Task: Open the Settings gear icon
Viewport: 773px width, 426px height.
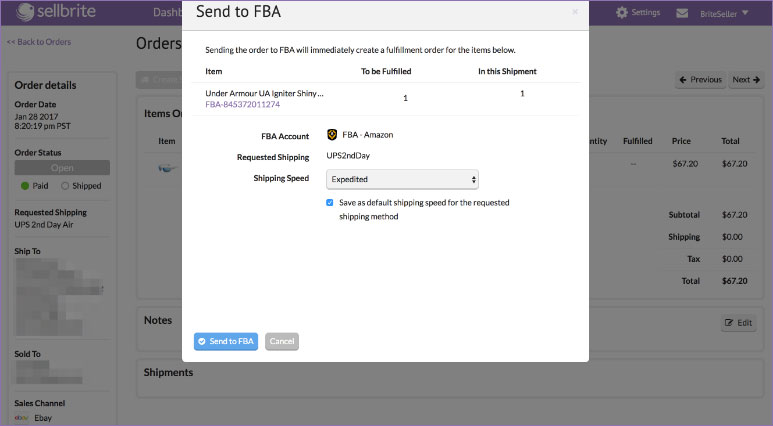Action: pos(622,13)
